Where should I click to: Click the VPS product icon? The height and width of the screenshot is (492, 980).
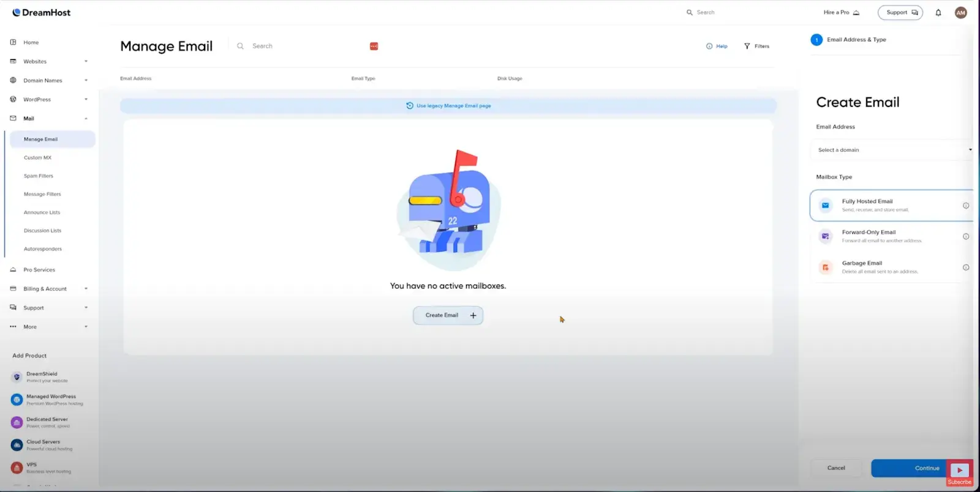(17, 468)
